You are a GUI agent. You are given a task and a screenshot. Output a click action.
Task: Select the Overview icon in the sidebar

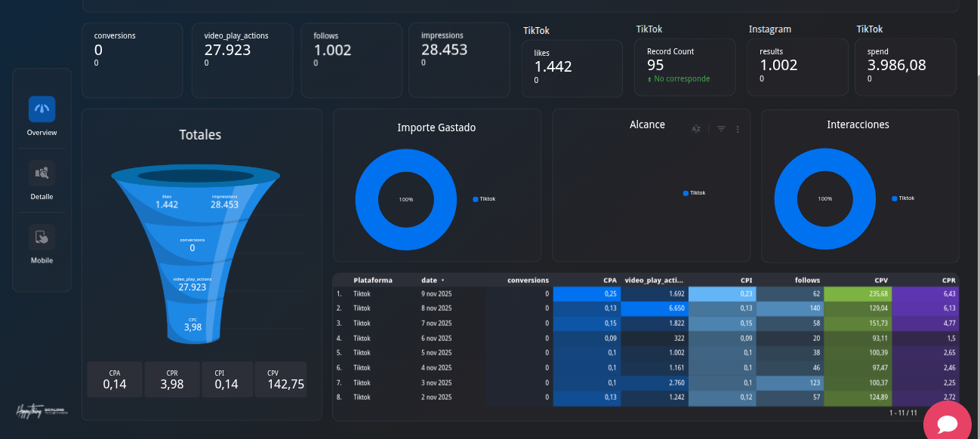(x=42, y=111)
